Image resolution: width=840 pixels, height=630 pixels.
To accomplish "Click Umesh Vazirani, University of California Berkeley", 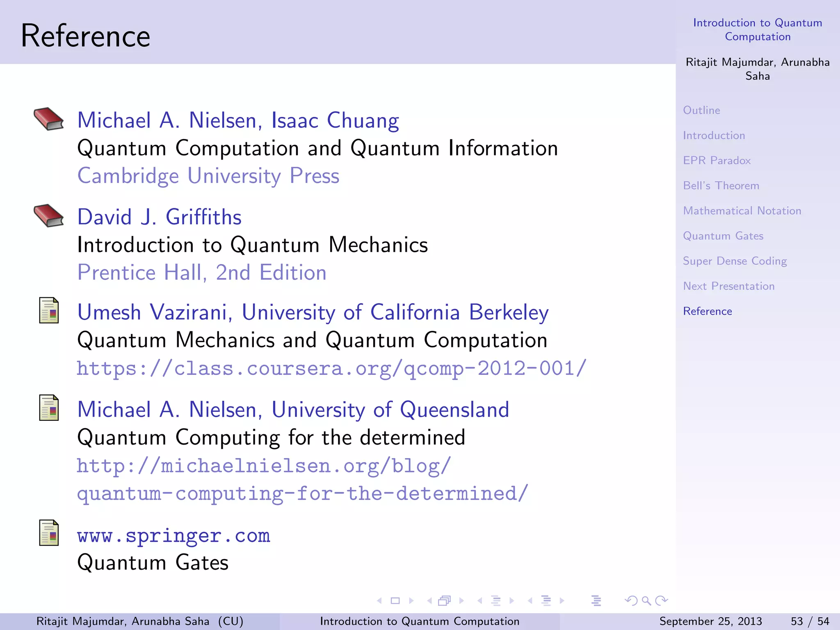I will [313, 313].
